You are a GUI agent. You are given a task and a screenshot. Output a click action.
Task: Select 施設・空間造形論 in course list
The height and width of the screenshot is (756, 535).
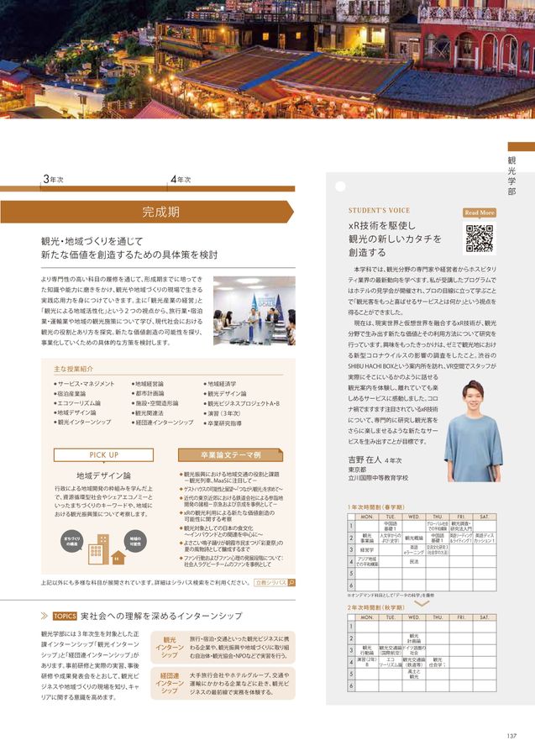tap(155, 403)
